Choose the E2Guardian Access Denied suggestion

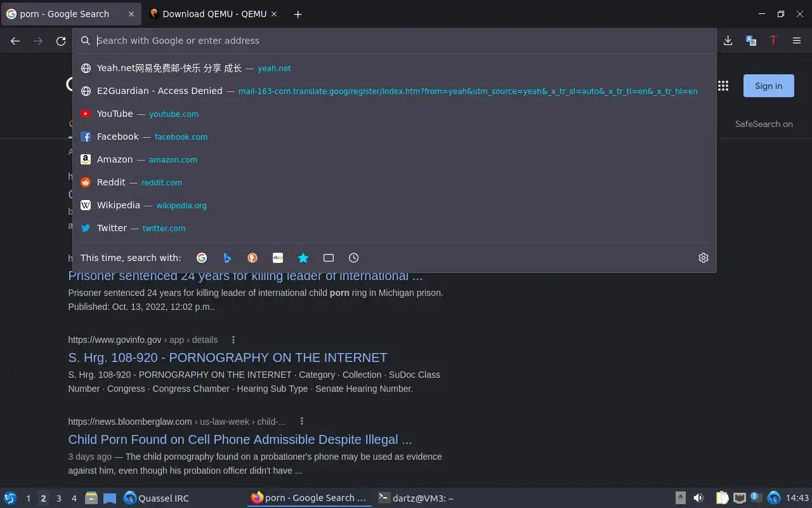(395, 91)
